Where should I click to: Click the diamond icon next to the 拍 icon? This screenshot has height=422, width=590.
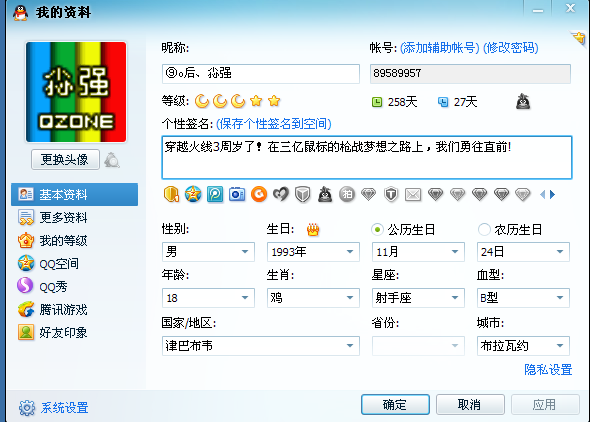pos(368,194)
